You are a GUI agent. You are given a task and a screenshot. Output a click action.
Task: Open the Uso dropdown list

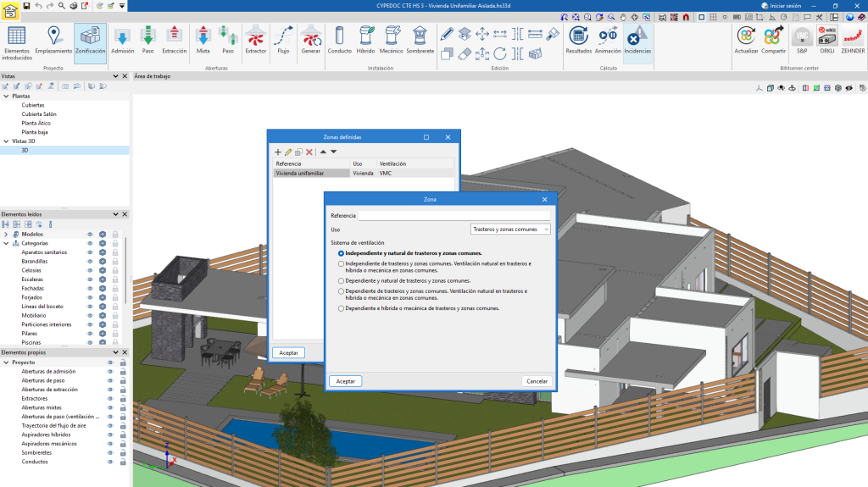[510, 229]
